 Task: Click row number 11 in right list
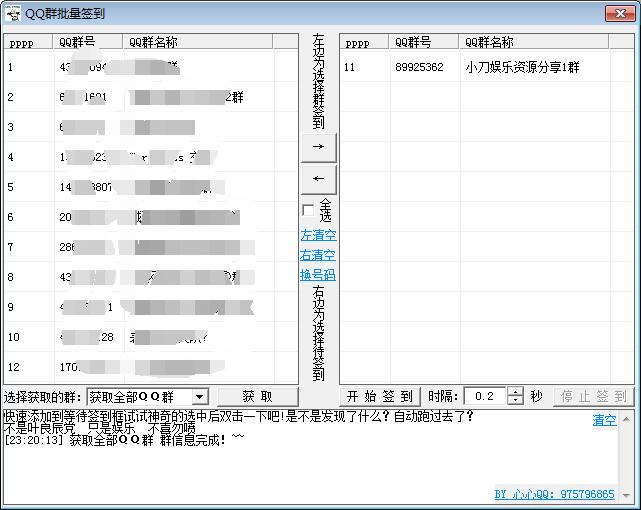349,67
